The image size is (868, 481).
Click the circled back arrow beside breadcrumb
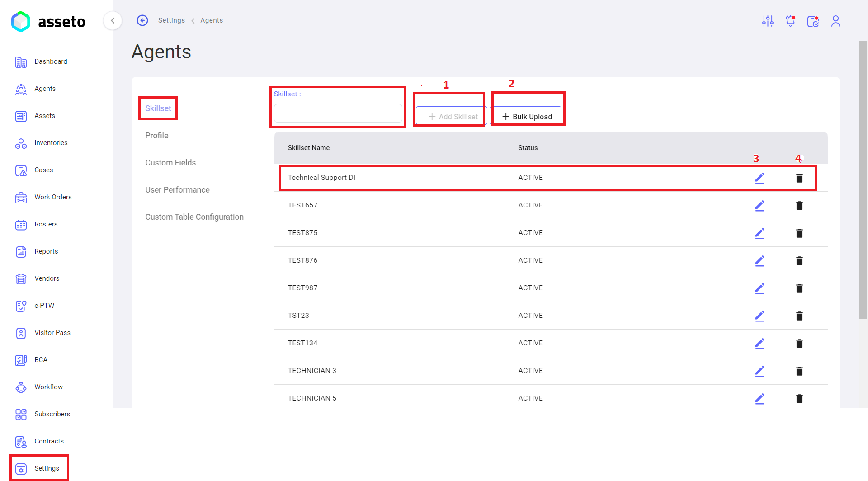pos(142,20)
